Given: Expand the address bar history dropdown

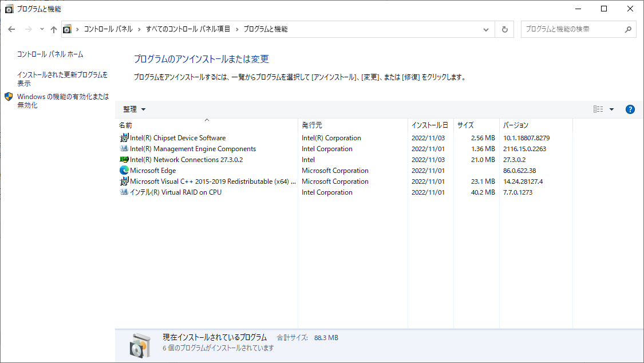Looking at the screenshot, I should pos(486,29).
